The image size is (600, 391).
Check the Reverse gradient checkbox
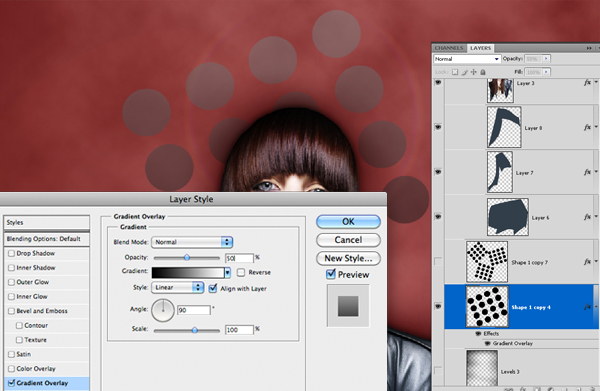pyautogui.click(x=241, y=272)
